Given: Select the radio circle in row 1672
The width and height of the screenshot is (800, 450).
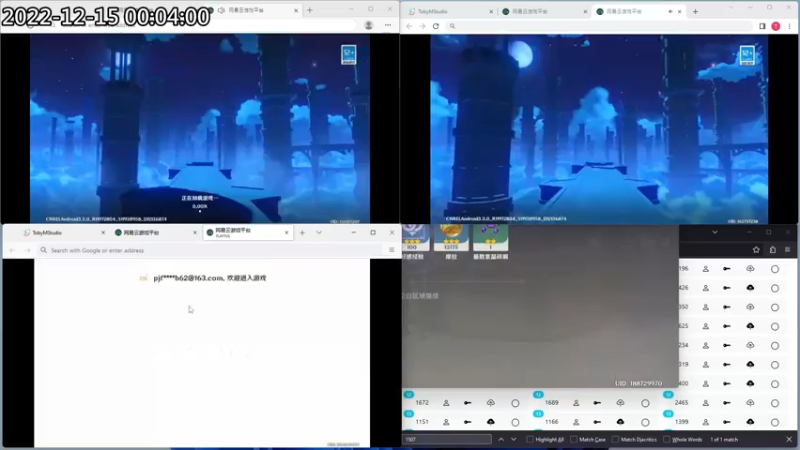Looking at the screenshot, I should click(515, 404).
